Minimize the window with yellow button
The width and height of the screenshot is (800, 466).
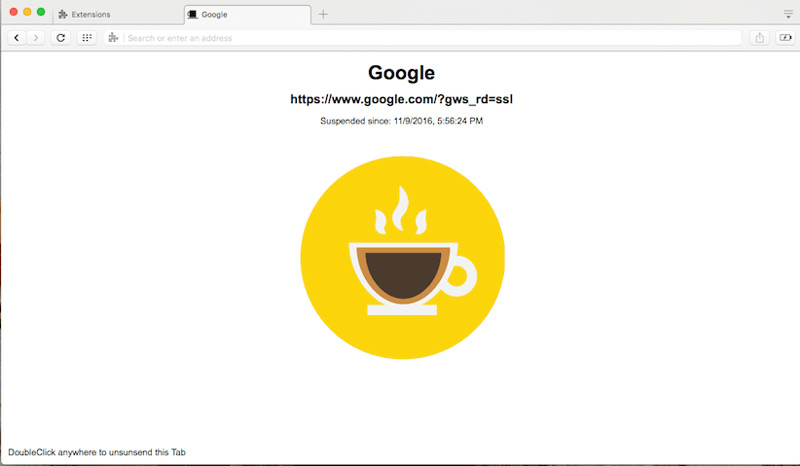tap(27, 12)
